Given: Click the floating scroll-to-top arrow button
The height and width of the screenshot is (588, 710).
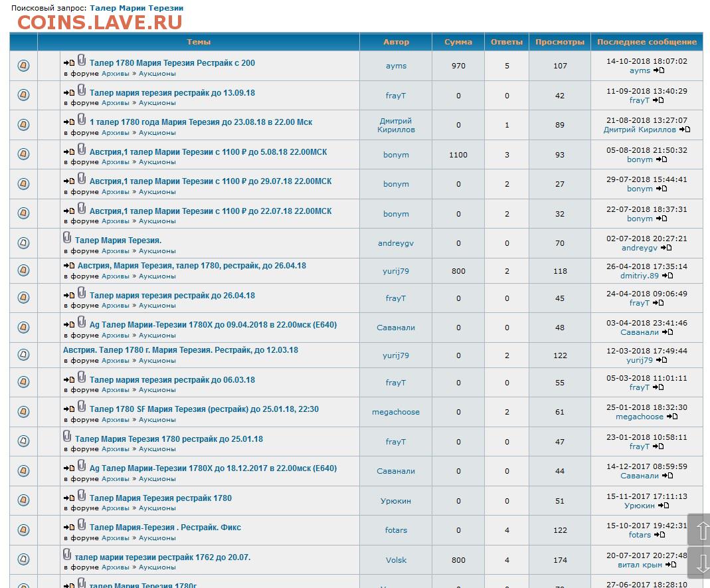Looking at the screenshot, I should tap(699, 530).
